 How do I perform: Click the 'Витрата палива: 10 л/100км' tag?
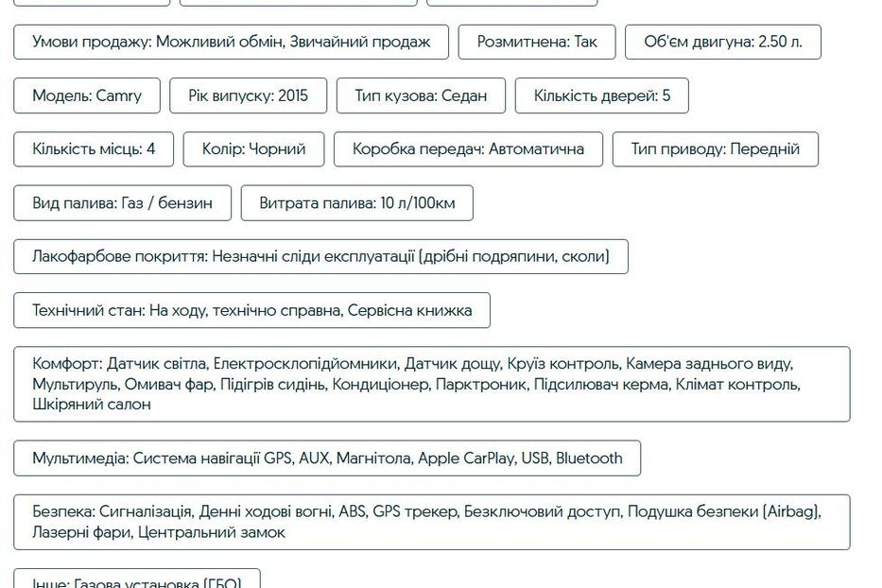(x=356, y=203)
